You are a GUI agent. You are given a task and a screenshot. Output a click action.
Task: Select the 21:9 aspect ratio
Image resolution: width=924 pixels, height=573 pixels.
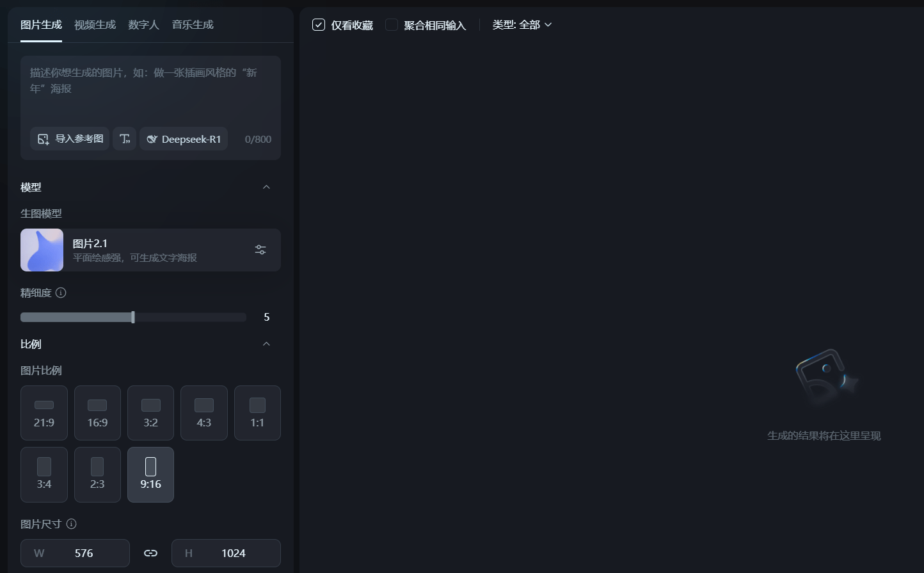coord(44,413)
